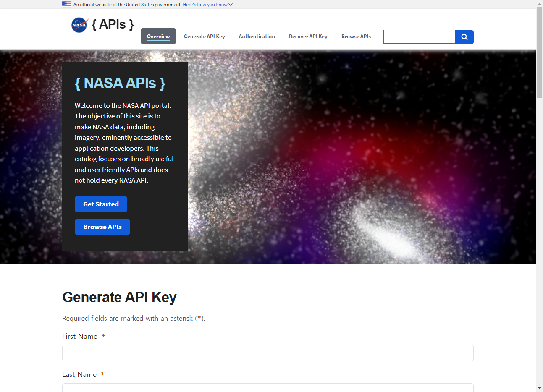The image size is (543, 392).
Task: Choose Browse APIs in the top navigation
Action: click(356, 37)
